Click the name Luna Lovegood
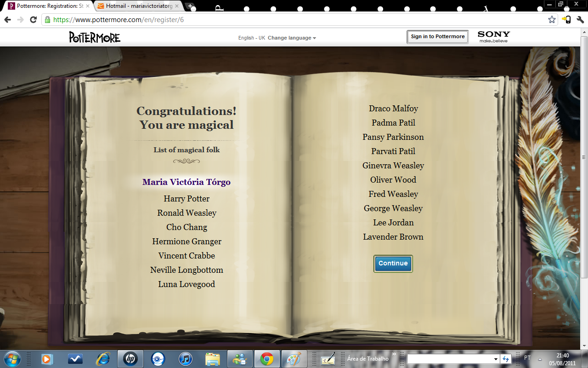The image size is (588, 368). (x=187, y=284)
